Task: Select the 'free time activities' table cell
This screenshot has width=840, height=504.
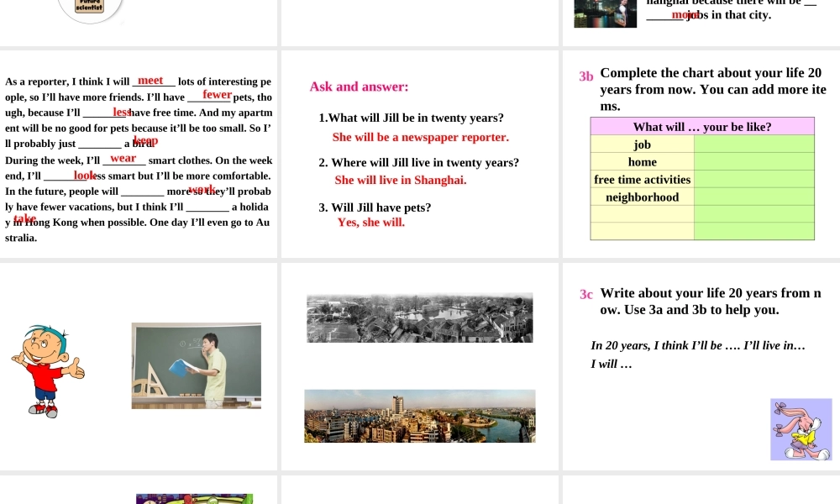Action: coord(642,180)
